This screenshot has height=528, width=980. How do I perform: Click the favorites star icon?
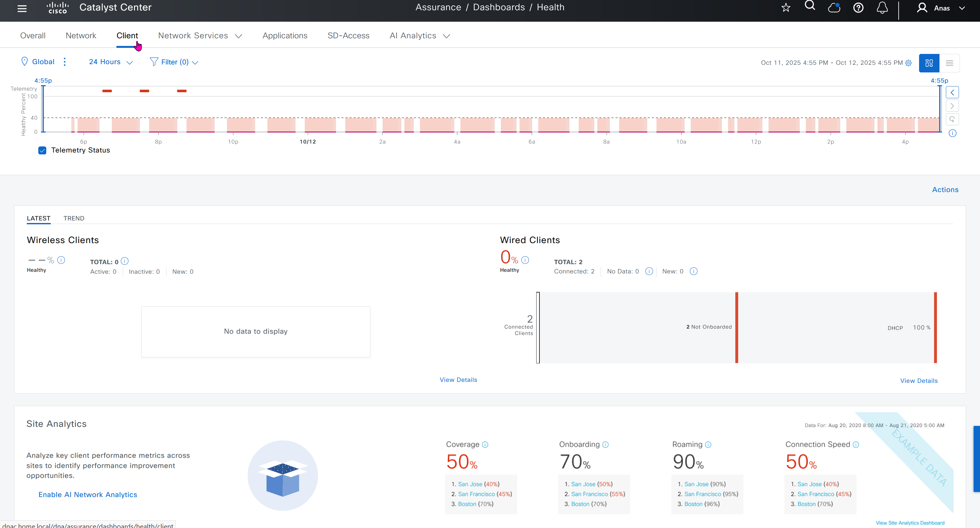(786, 8)
